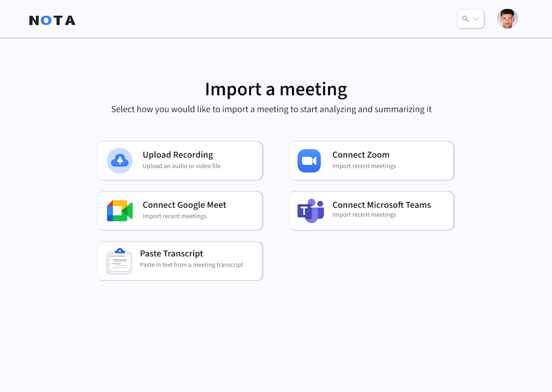Click the Google Meet icon
This screenshot has height=392, width=552.
pyautogui.click(x=120, y=211)
